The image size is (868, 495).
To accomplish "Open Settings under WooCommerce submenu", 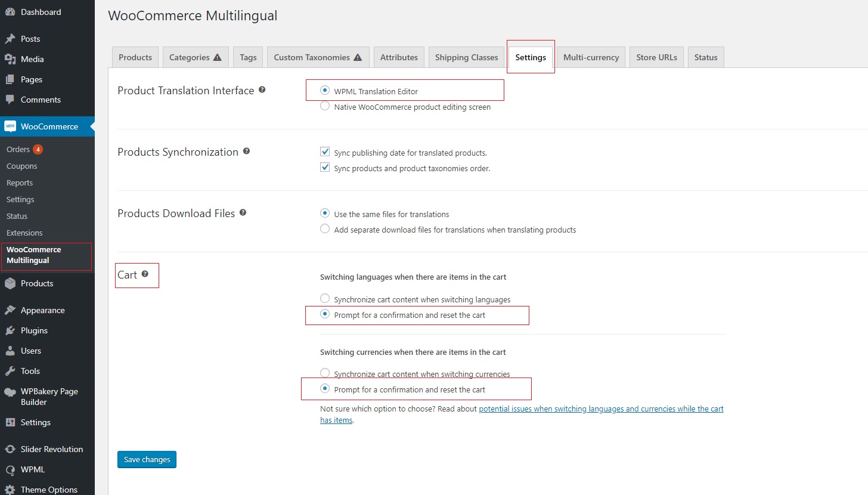I will [20, 199].
